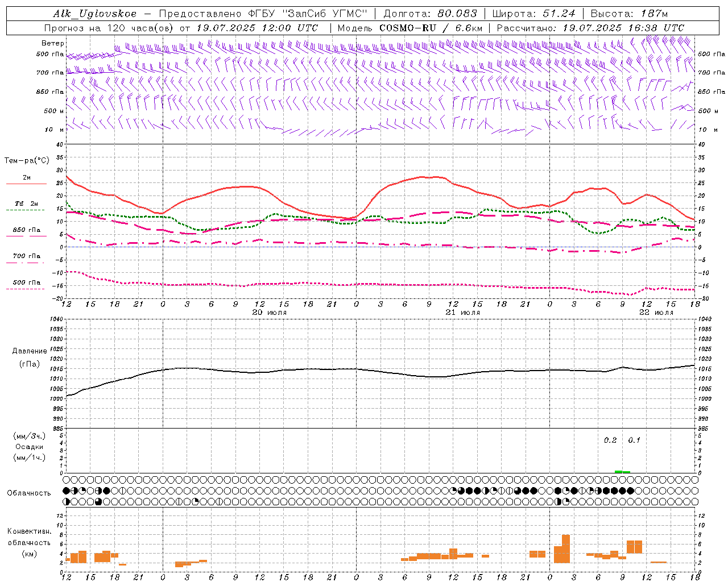Click the Конвективн. panel label
The width and height of the screenshot is (728, 582).
[29, 531]
